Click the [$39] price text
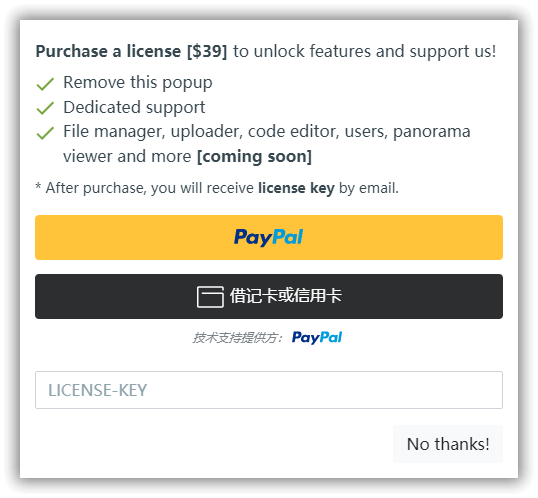Screen dimensions: 538x498 (x=207, y=51)
